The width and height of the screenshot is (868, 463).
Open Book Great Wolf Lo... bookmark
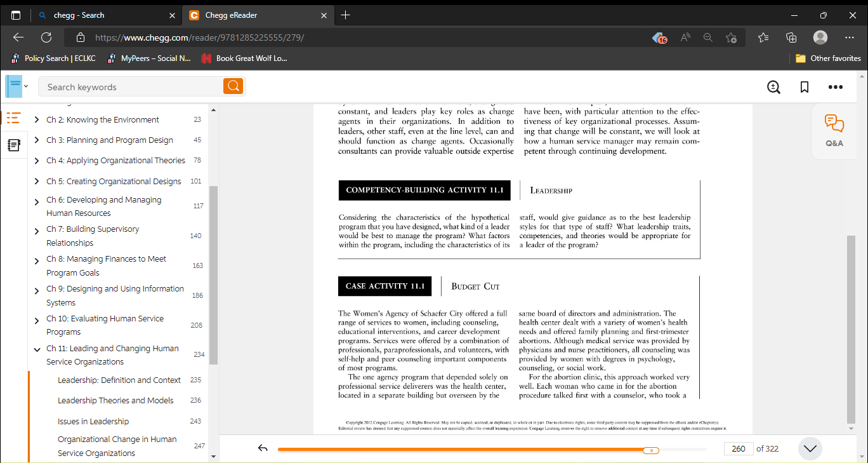[244, 58]
